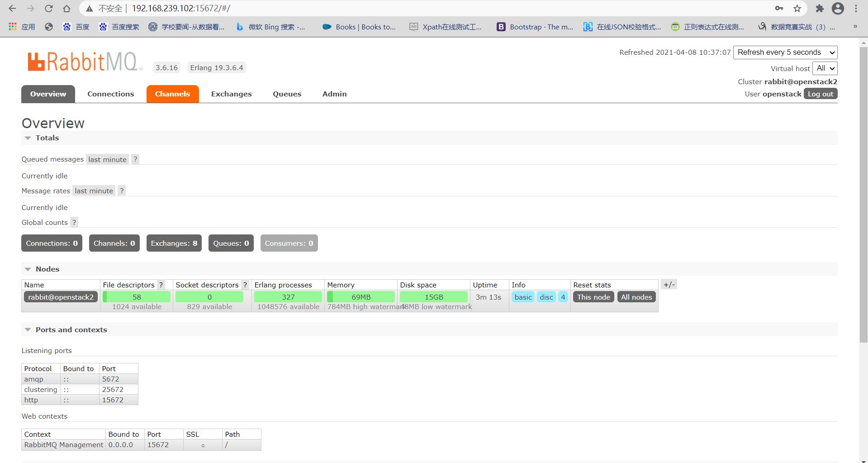Open the File descriptors help icon
Viewport: 868px width, 463px height.
(x=161, y=285)
